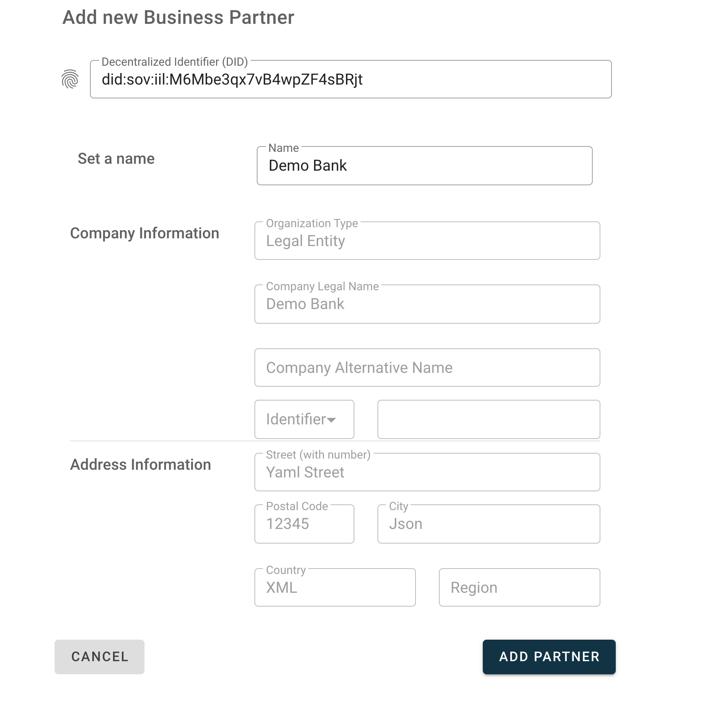This screenshot has height=725, width=728.
Task: Click the City field showing Json
Action: [x=488, y=524]
